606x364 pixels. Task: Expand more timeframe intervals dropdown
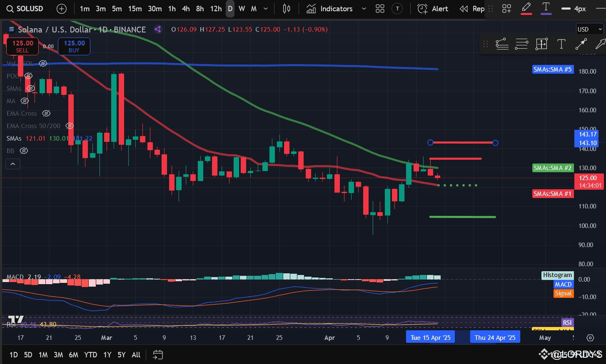[x=266, y=9]
